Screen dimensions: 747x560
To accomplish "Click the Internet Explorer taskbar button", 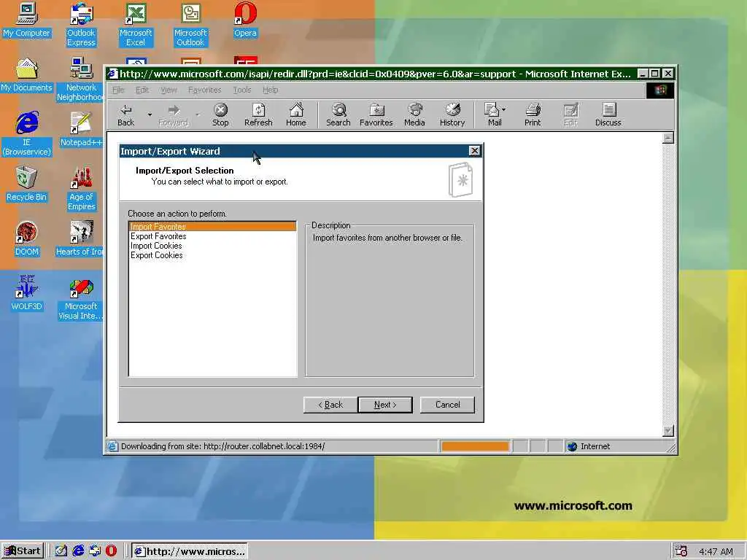I will (190, 551).
